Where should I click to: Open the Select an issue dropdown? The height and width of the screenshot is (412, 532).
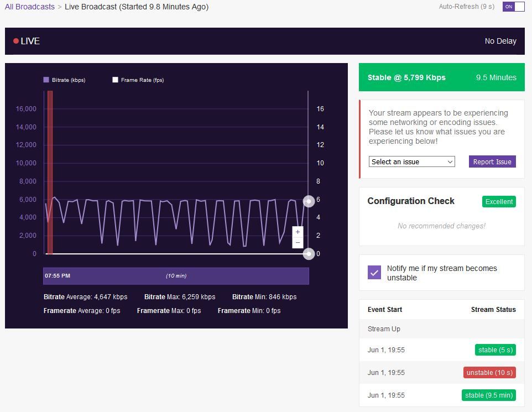pyautogui.click(x=411, y=162)
